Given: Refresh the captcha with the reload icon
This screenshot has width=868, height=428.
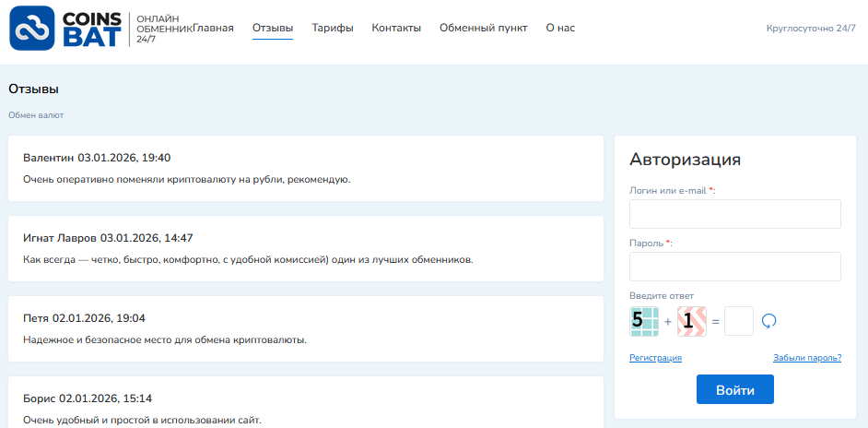Looking at the screenshot, I should click(x=769, y=321).
